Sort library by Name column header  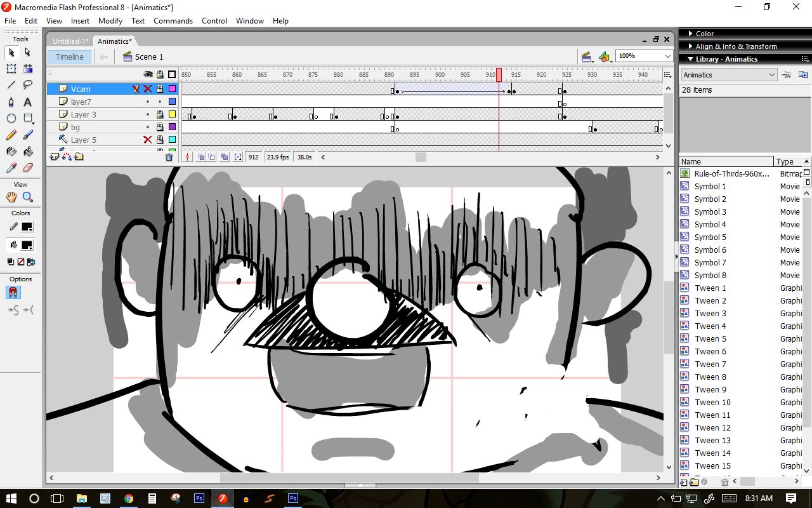click(x=726, y=161)
